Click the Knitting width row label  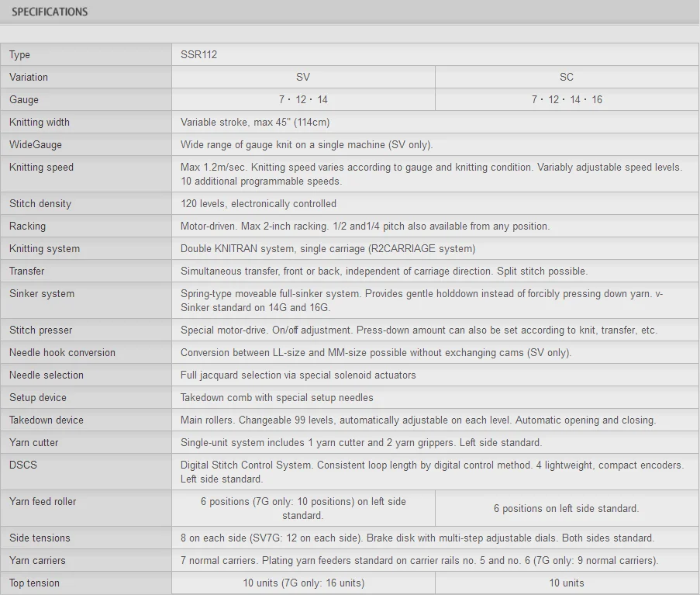tap(40, 123)
